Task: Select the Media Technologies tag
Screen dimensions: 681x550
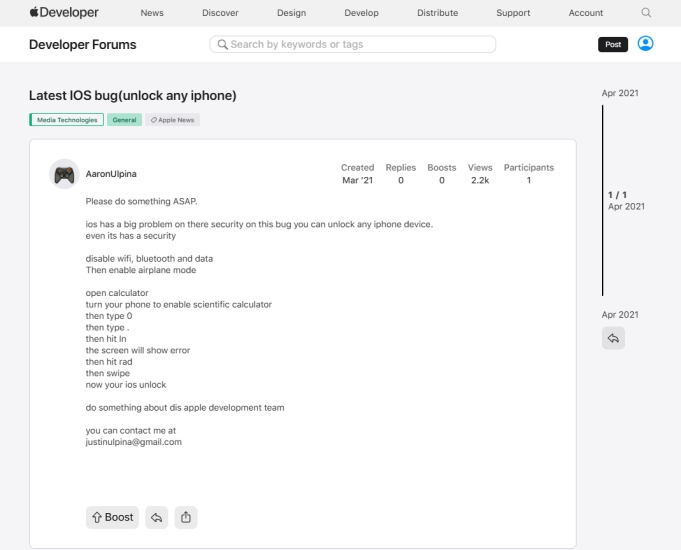Action: (x=66, y=120)
